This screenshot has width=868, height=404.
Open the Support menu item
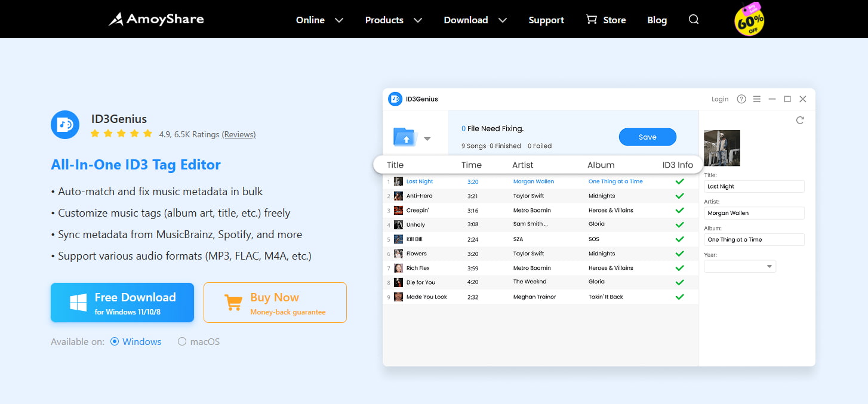(x=546, y=20)
